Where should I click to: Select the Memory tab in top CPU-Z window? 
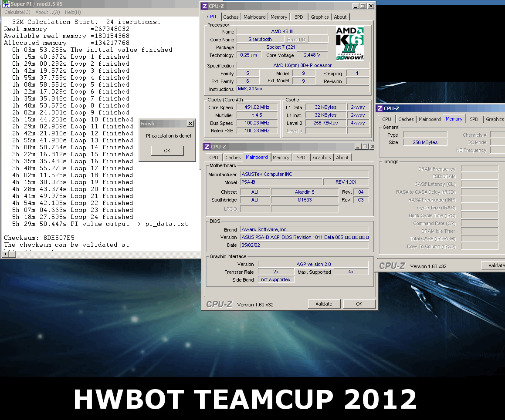[279, 17]
